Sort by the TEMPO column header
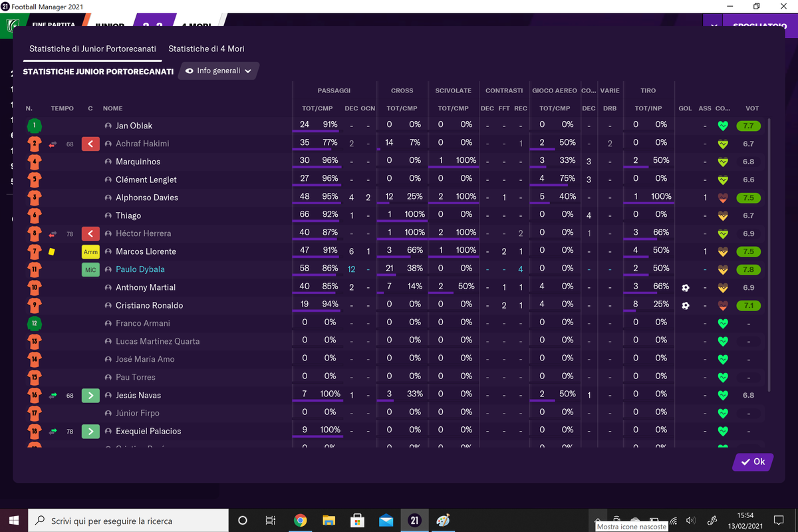The image size is (798, 532). [x=63, y=108]
